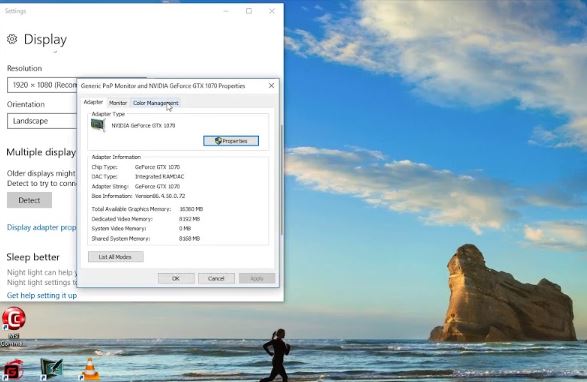Switch to the Monitor tab
This screenshot has height=382, width=587.
tap(118, 103)
